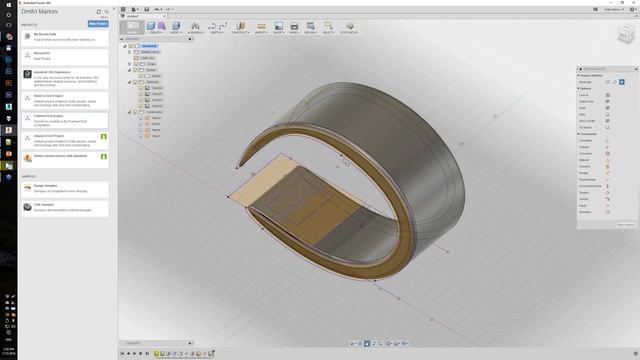Viewport: 640px width, 360px height.
Task: Open the Assemble toolbar menu
Action: (196, 28)
